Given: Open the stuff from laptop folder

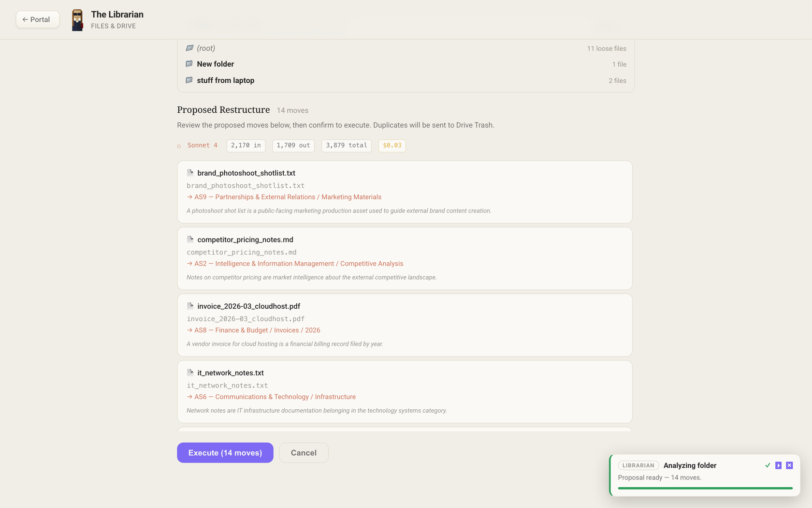Looking at the screenshot, I should tap(406, 80).
